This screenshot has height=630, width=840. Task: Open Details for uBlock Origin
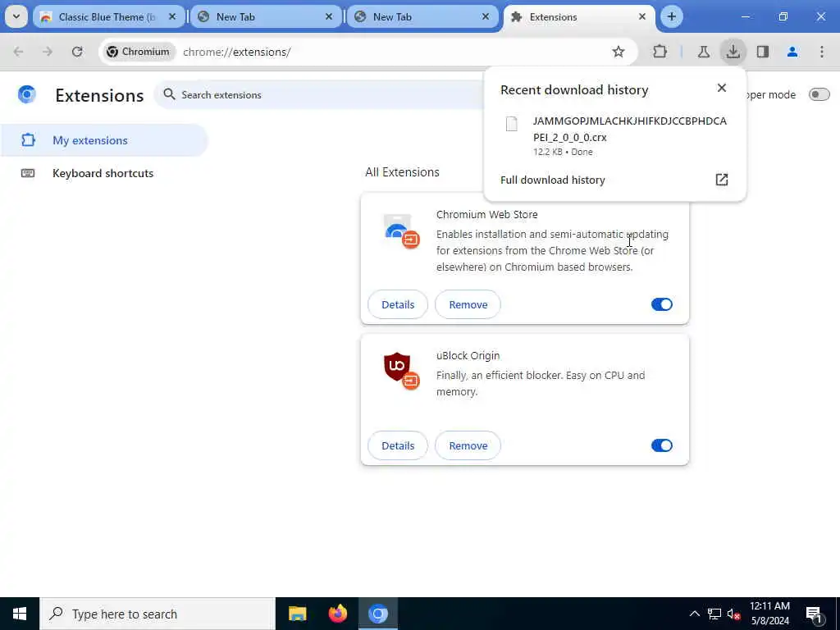coord(398,445)
